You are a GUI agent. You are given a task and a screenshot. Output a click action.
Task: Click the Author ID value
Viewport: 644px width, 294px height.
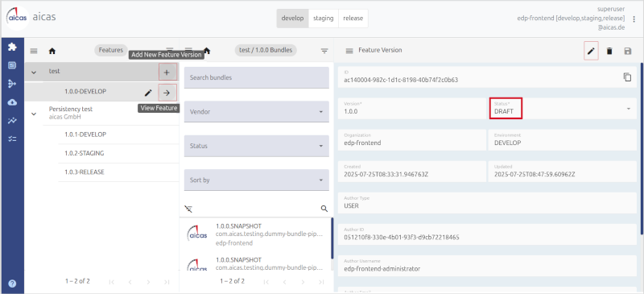pyautogui.click(x=401, y=238)
